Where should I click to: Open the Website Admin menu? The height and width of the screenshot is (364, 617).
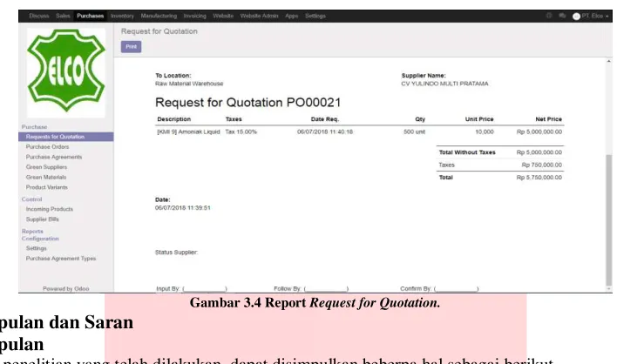point(259,17)
